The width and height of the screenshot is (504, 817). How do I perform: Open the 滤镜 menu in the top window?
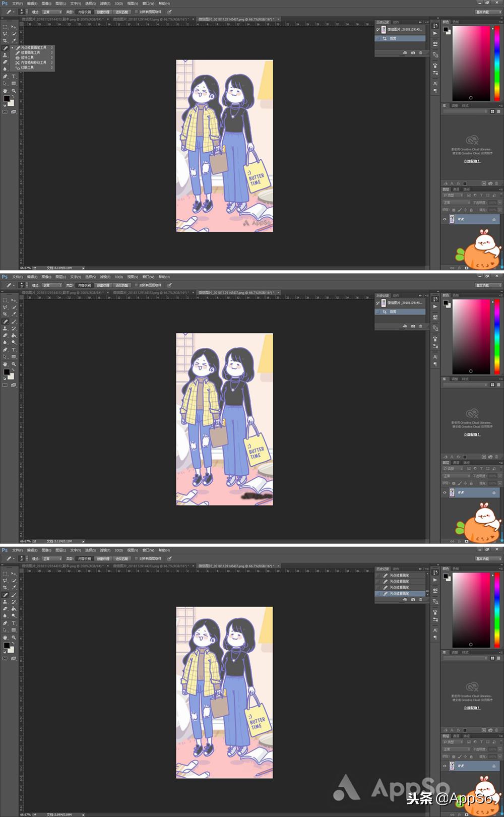click(105, 4)
